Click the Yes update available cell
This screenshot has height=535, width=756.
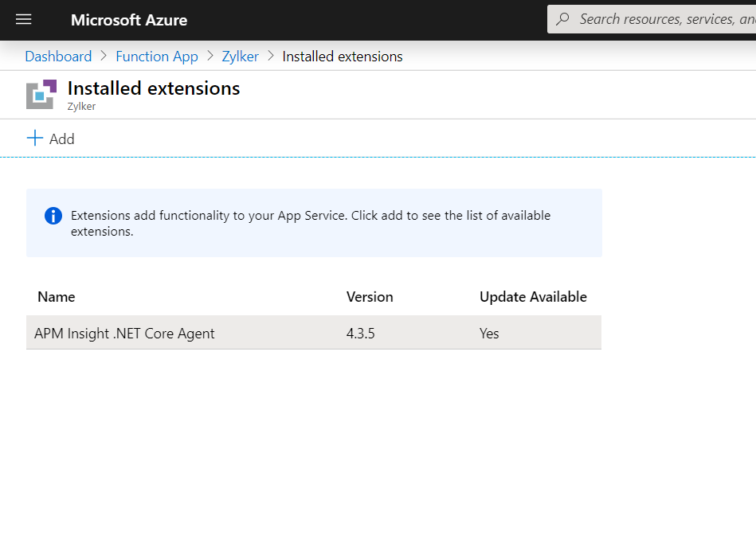(489, 334)
